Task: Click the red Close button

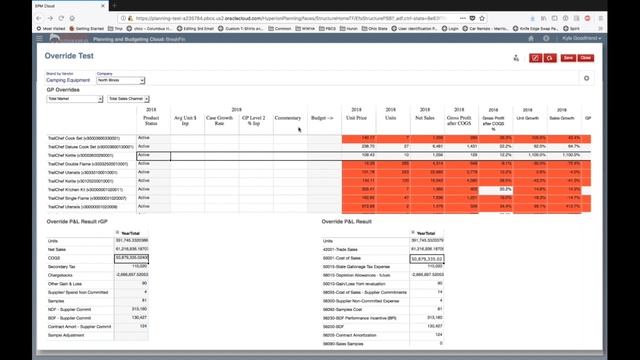Action: click(x=586, y=58)
